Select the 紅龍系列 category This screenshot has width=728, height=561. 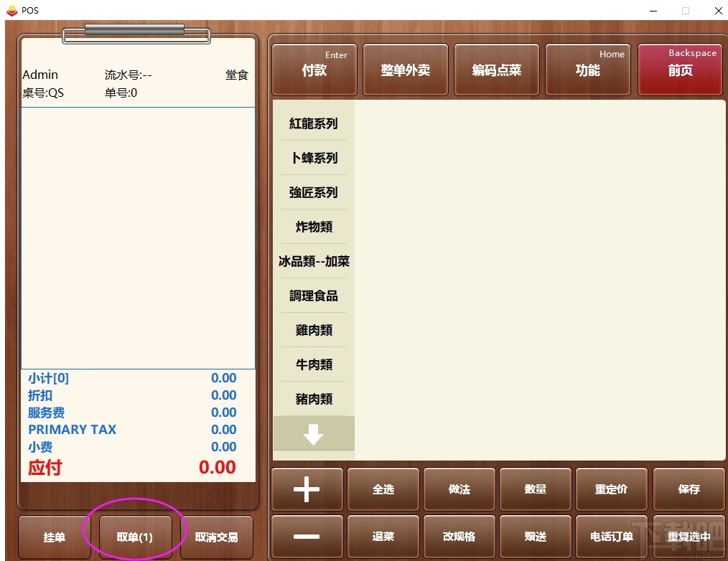pyautogui.click(x=313, y=123)
